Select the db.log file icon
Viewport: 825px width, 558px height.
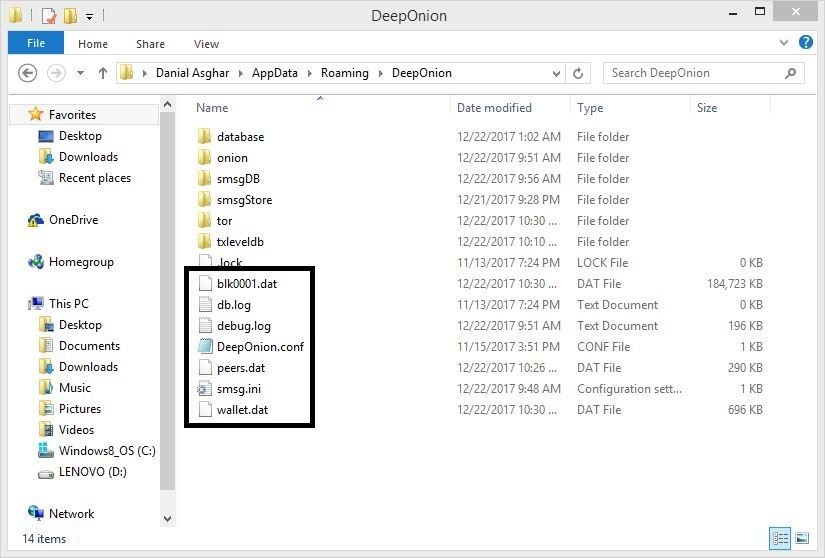[205, 305]
